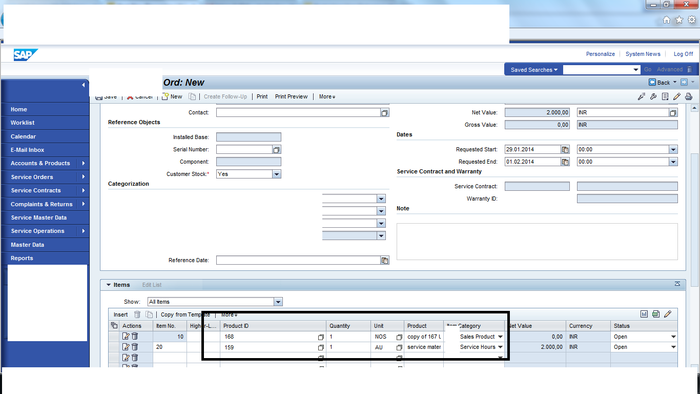Screen dimensions: 700x394
Task: Collapse the left navigation panel arrow
Action: (x=83, y=85)
